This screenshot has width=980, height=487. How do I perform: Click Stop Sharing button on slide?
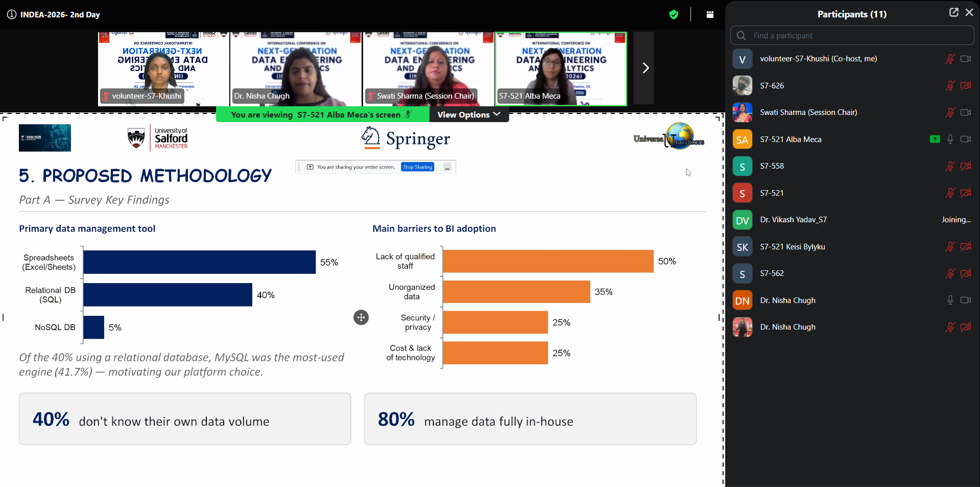(x=417, y=167)
